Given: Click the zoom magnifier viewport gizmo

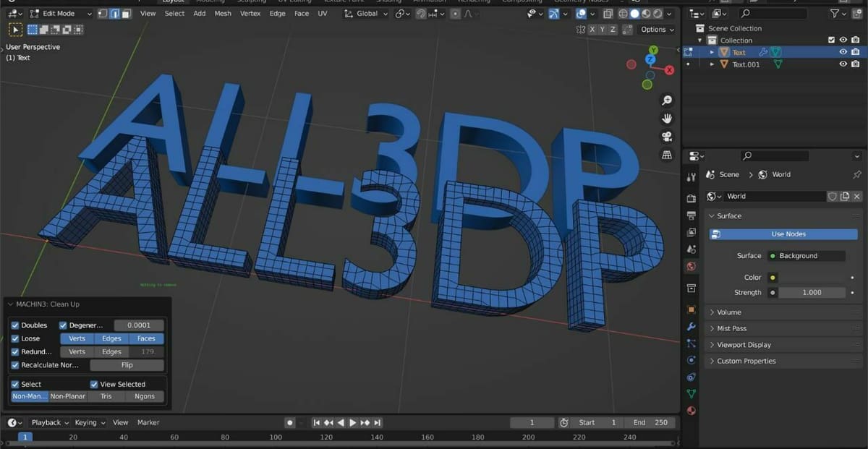Looking at the screenshot, I should point(667,101).
